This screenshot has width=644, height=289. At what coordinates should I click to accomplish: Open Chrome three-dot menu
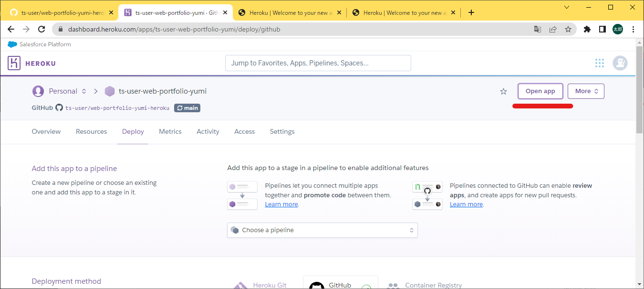click(633, 29)
